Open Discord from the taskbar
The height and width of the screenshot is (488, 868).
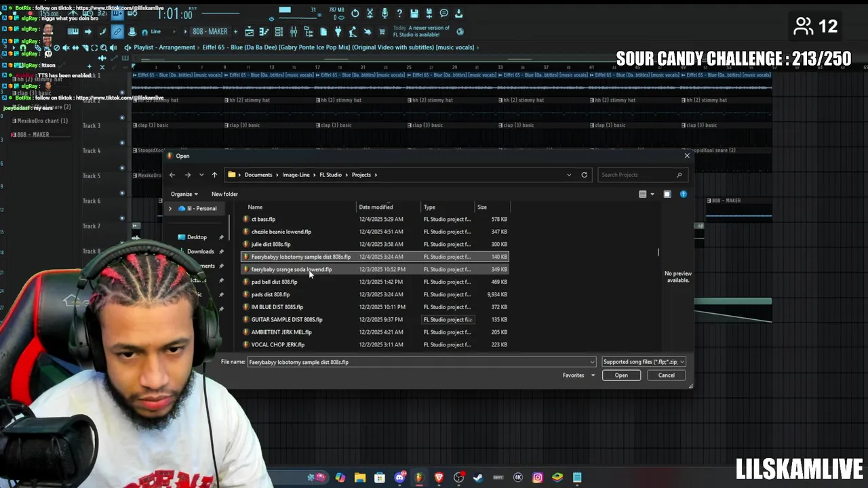click(x=399, y=478)
